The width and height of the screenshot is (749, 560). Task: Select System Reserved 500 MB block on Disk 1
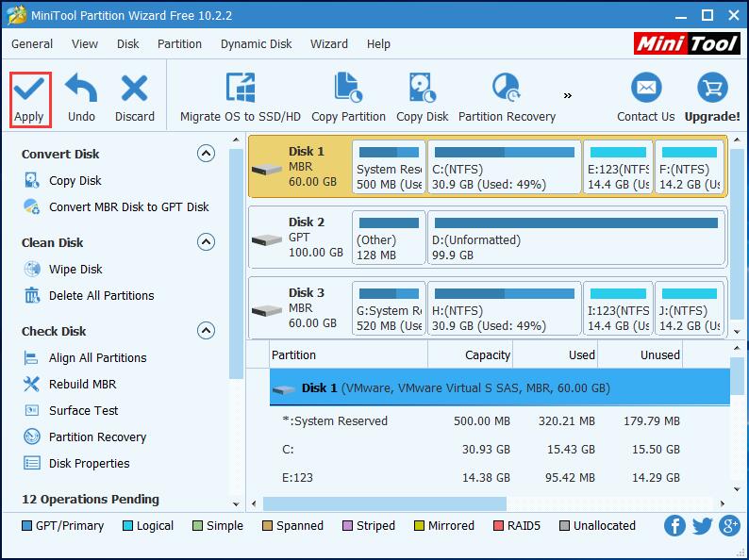click(389, 167)
